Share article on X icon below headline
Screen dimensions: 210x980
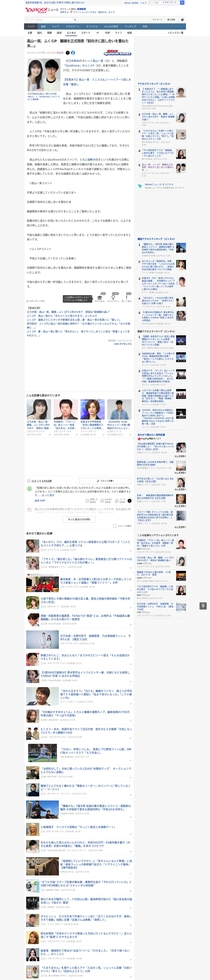(68, 53)
